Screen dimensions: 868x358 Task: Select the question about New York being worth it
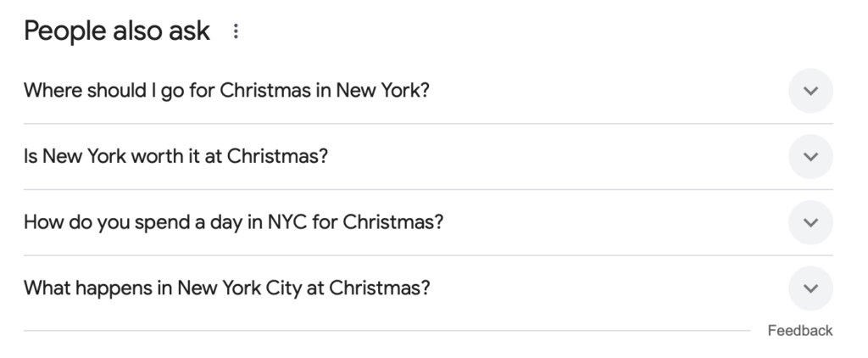tap(175, 157)
